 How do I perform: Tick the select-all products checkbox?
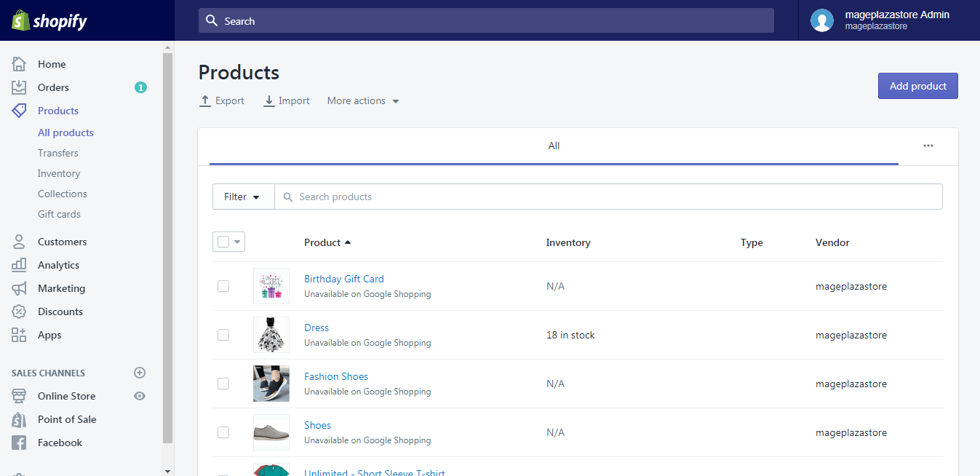[x=223, y=241]
